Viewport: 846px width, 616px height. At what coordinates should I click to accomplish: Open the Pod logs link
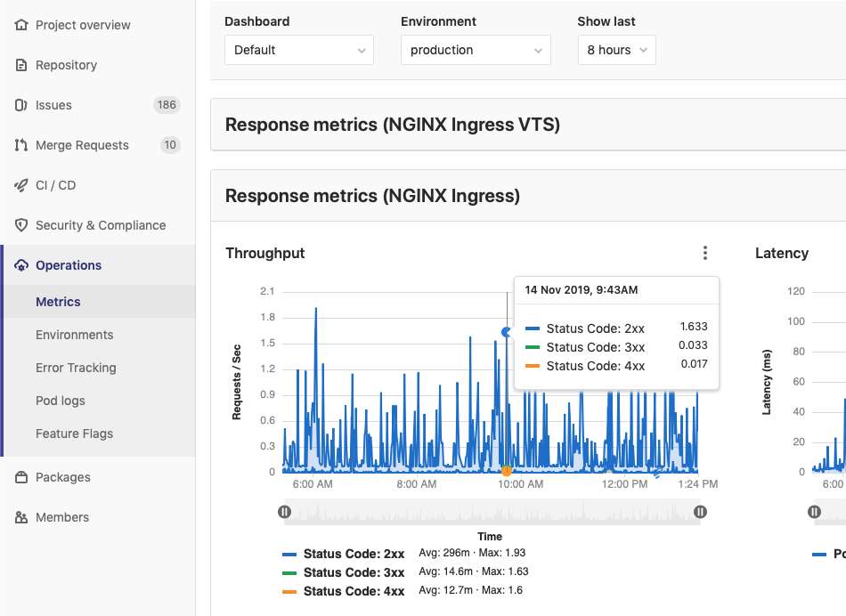[x=61, y=401]
